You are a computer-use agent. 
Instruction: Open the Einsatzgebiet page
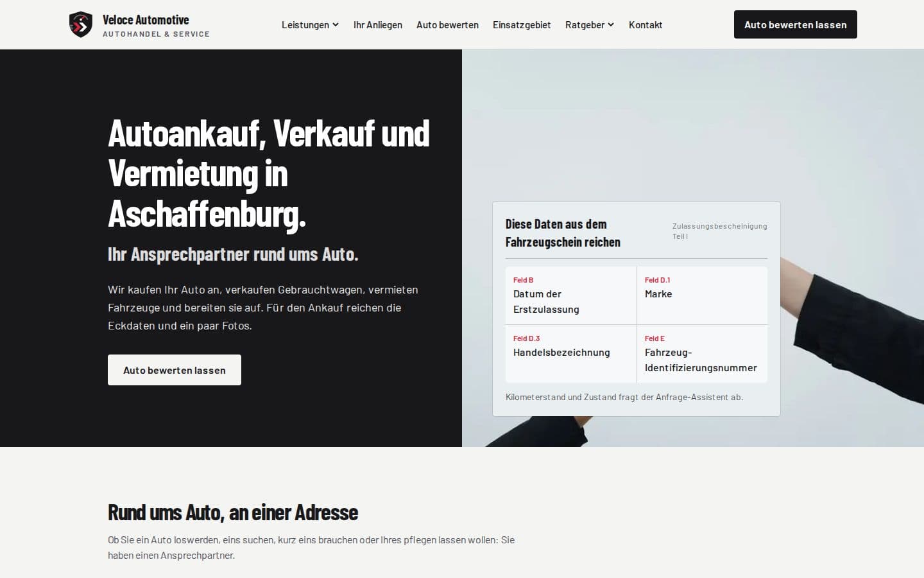click(522, 25)
